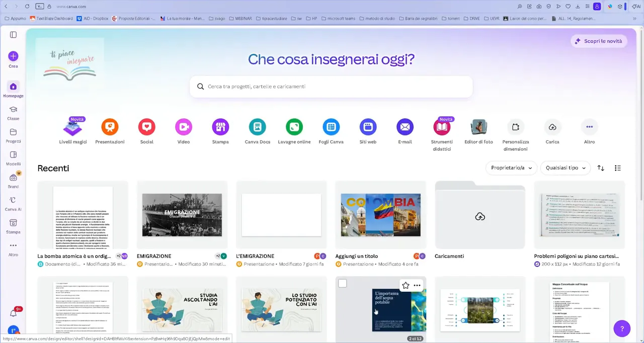The image size is (644, 343).
Task: Click the purple Crea plus button
Action: (13, 56)
